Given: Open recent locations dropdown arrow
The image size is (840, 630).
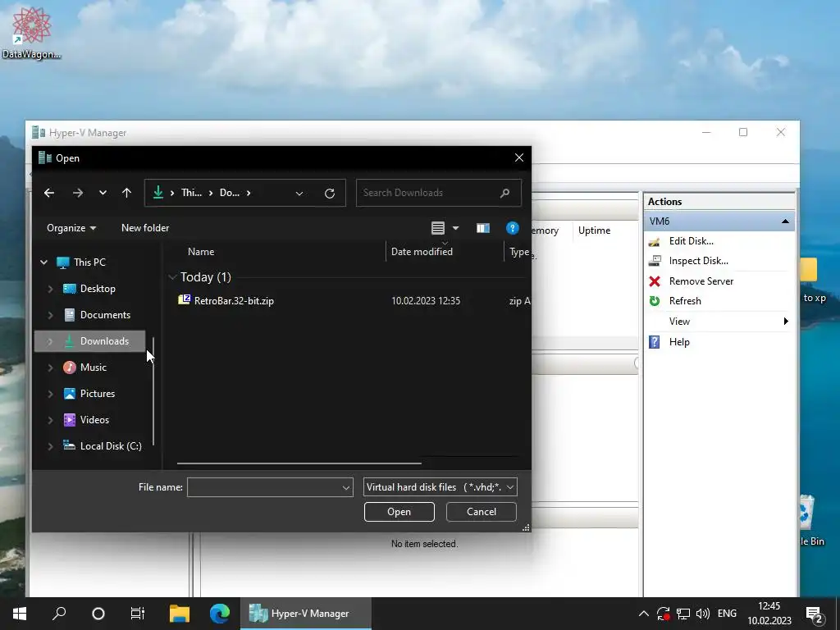Looking at the screenshot, I should point(103,193).
